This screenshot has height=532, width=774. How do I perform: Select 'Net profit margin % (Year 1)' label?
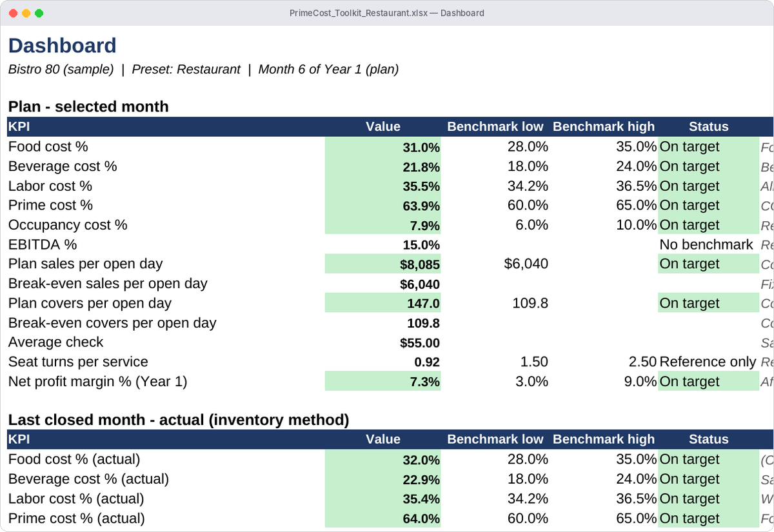[98, 382]
